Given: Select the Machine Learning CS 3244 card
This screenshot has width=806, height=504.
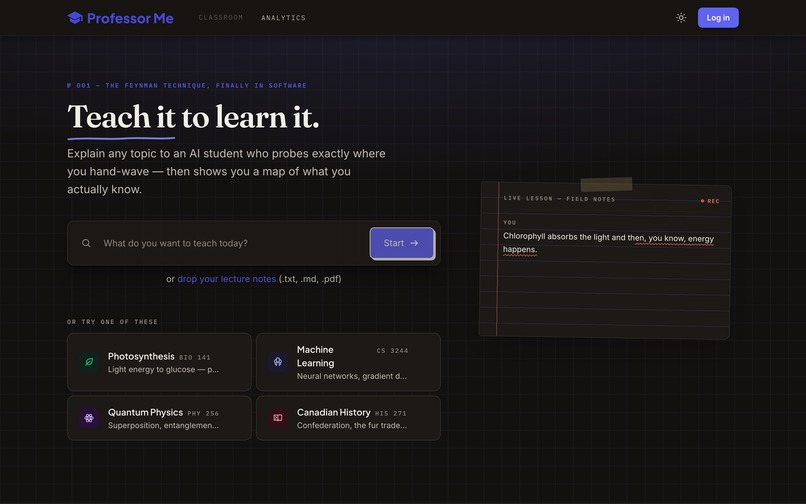Looking at the screenshot, I should [349, 362].
